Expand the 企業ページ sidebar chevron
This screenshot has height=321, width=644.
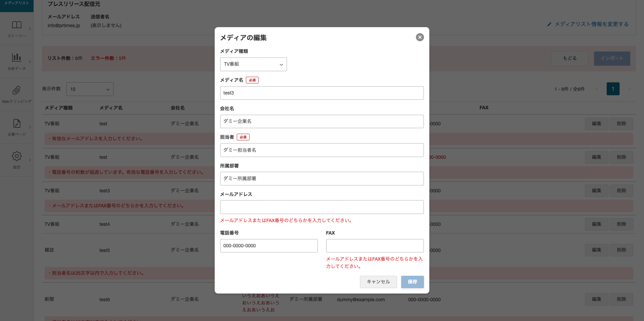click(x=30, y=127)
